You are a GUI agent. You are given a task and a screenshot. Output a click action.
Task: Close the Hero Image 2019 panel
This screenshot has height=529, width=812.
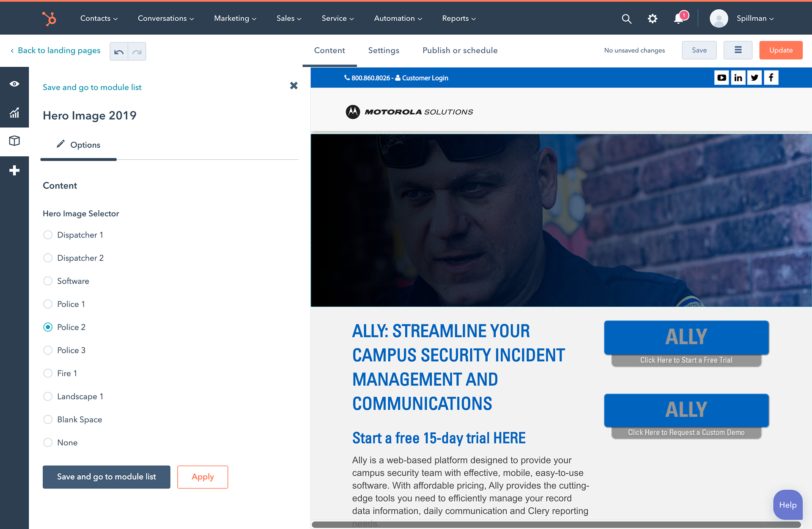294,86
